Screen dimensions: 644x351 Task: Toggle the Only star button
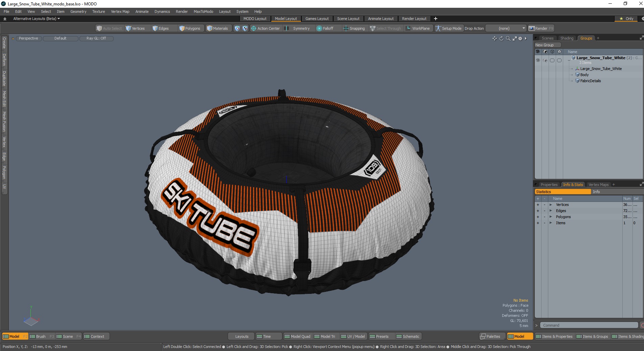626,19
